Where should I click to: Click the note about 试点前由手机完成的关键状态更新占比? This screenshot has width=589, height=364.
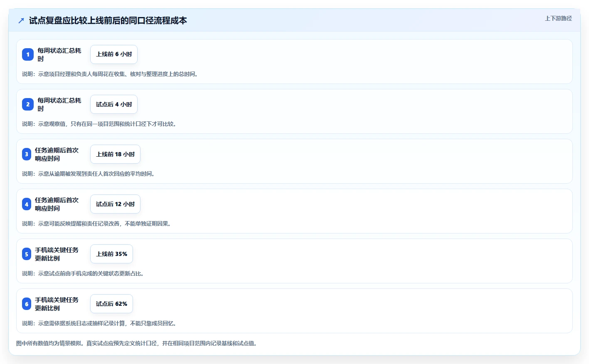tap(84, 273)
